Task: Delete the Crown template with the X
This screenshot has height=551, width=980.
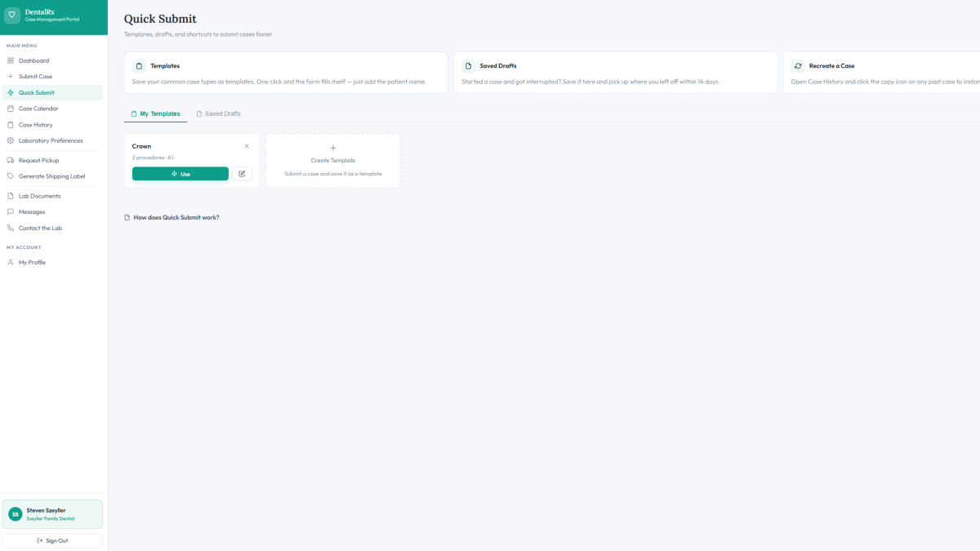Action: point(247,146)
